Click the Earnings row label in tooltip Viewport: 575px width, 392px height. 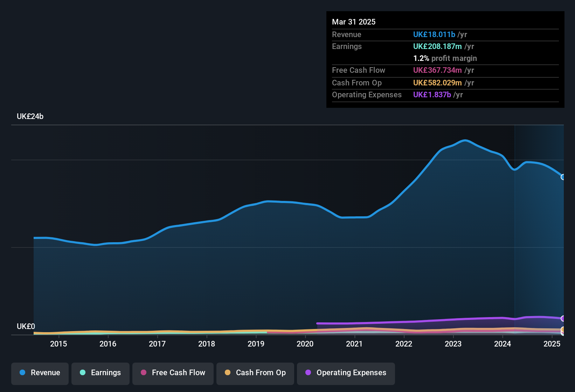click(347, 46)
